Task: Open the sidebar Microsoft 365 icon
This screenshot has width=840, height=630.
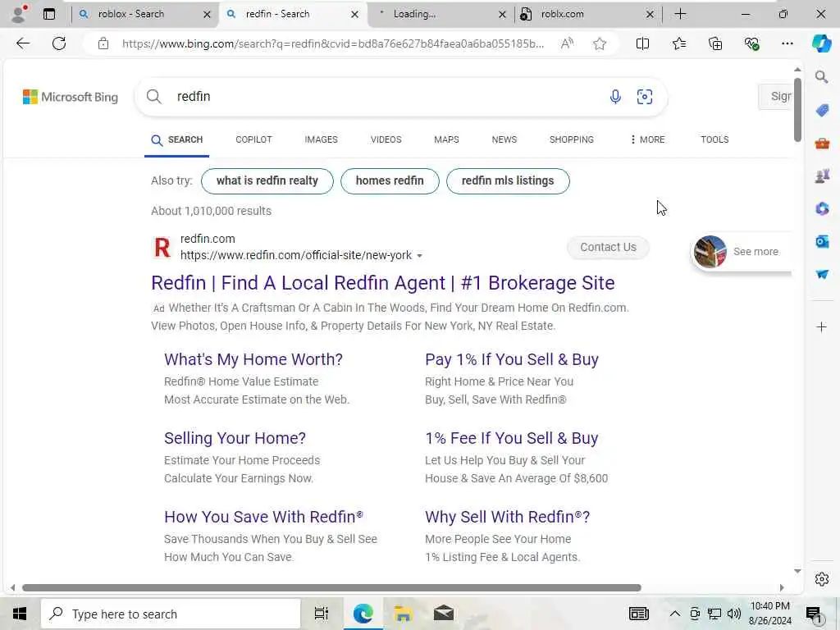Action: pyautogui.click(x=822, y=208)
